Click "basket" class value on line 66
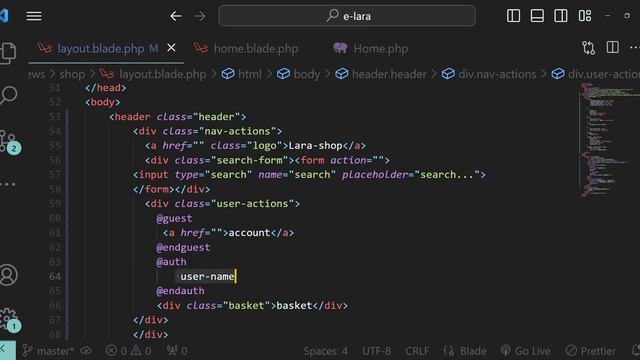The image size is (640, 360). click(246, 305)
